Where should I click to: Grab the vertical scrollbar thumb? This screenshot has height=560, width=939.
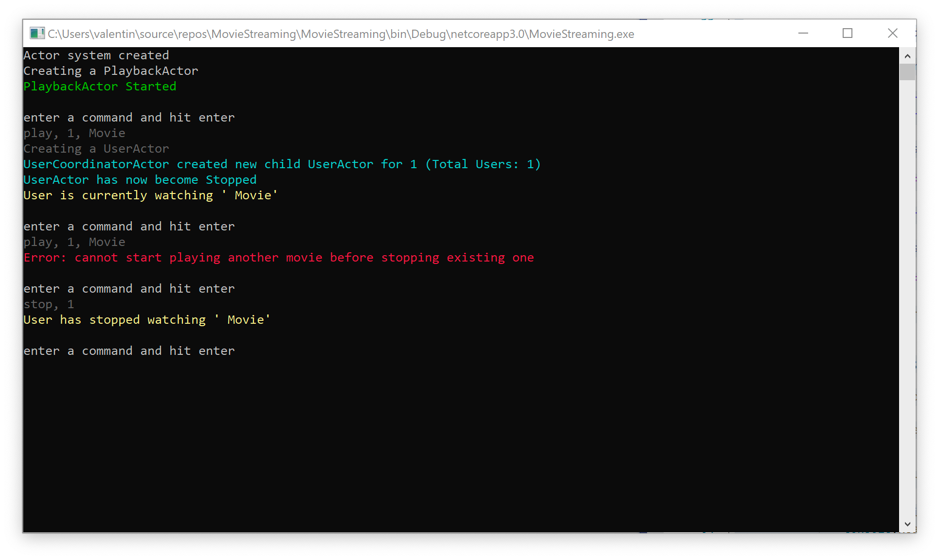pos(907,72)
